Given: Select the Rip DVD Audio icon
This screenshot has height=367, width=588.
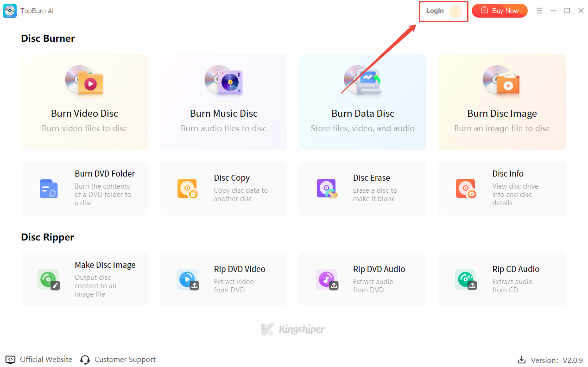Looking at the screenshot, I should click(x=327, y=279).
